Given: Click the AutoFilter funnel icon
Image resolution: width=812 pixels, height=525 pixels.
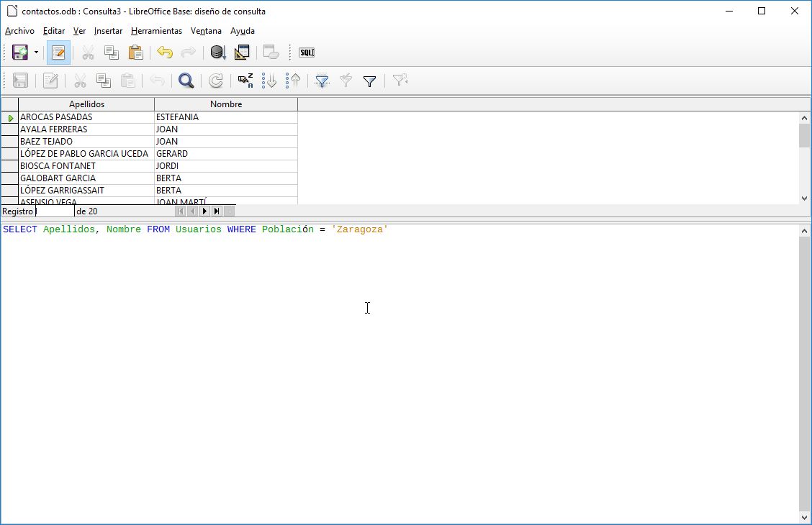Looking at the screenshot, I should click(x=322, y=81).
